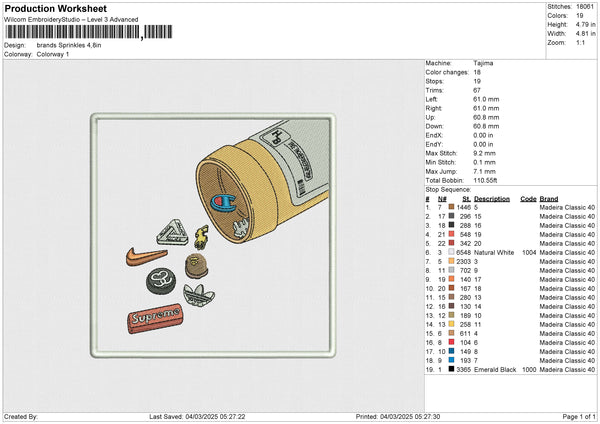Viewport: 600px width, 424px height.
Task: Select the Palace triangle logo in the preview
Action: (x=173, y=233)
